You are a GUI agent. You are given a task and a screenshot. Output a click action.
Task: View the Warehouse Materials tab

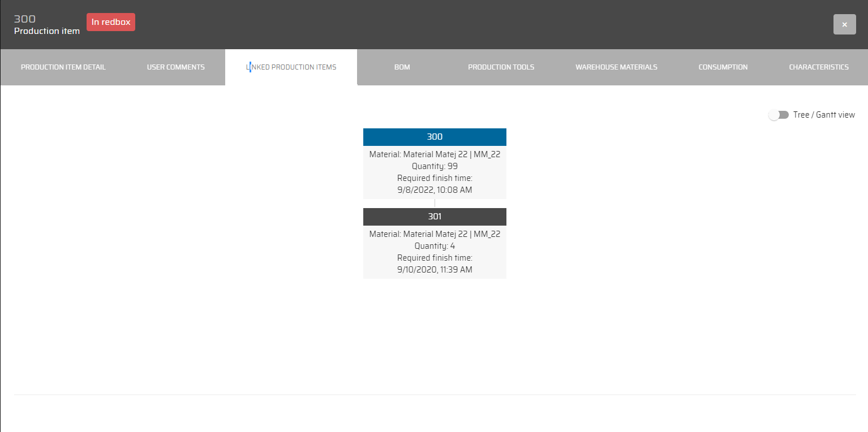pos(616,67)
